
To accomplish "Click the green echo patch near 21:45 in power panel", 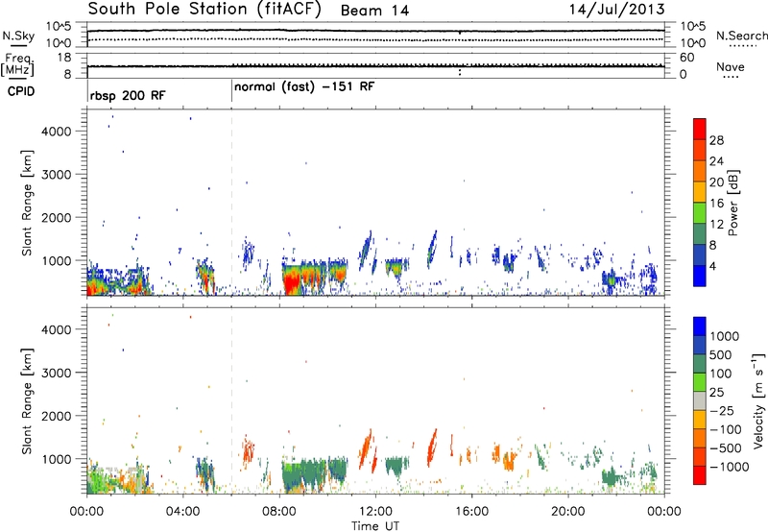I will click(x=611, y=280).
